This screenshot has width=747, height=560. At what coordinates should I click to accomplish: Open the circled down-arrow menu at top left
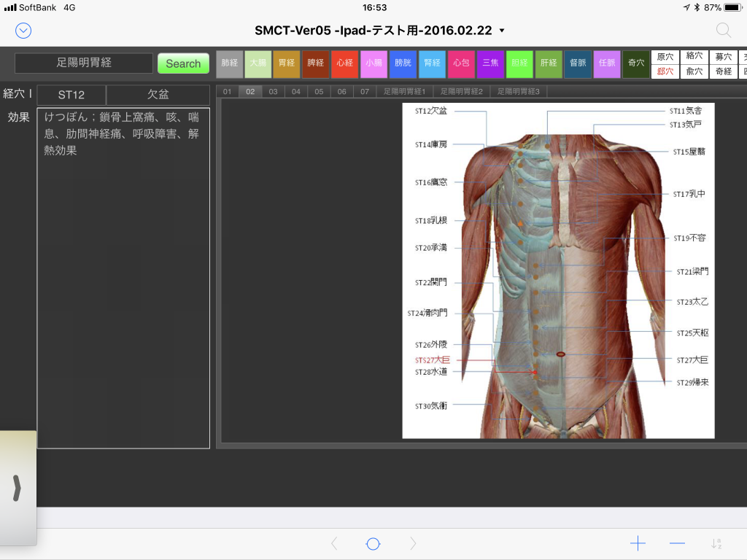click(x=23, y=30)
